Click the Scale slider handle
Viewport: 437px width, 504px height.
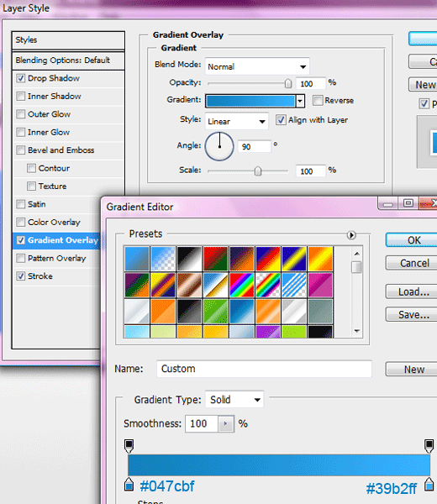(258, 171)
